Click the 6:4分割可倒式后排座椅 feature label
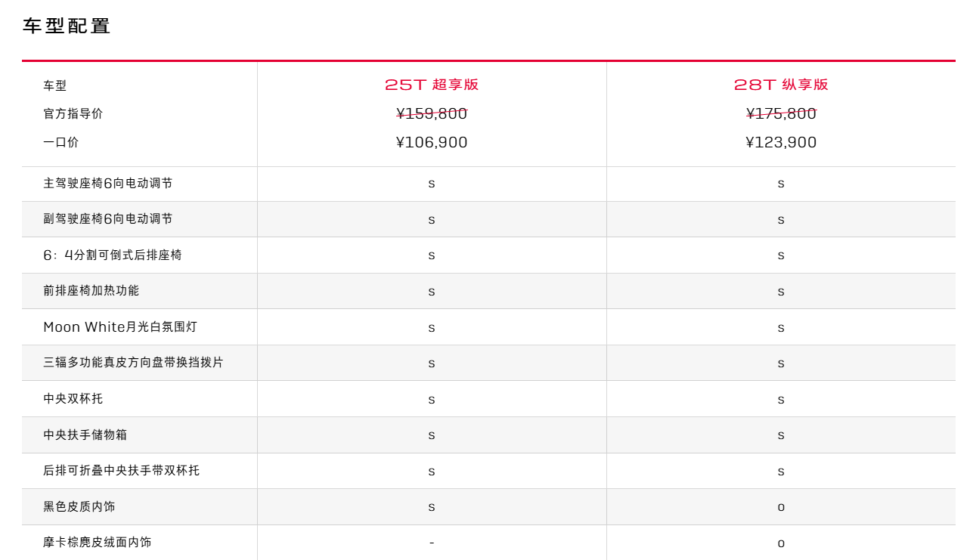The height and width of the screenshot is (560, 970). (113, 255)
